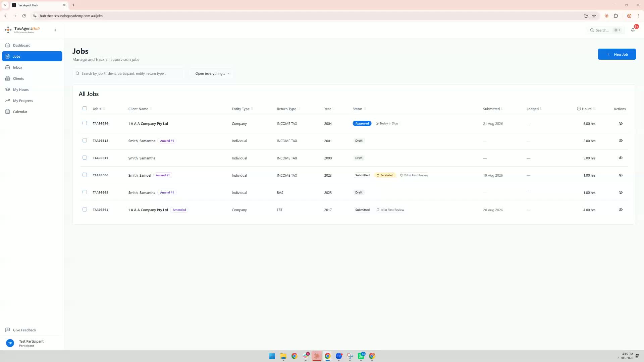Switch to Tax Agent Hub browser tab

[39, 5]
